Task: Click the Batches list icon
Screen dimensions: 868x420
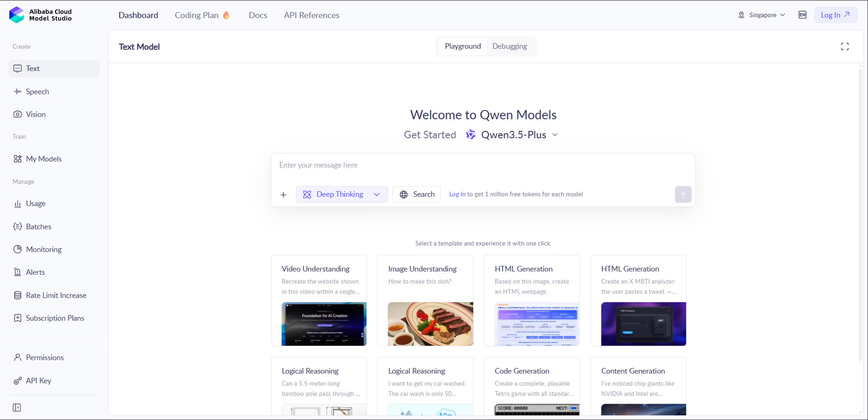Action: coord(18,226)
